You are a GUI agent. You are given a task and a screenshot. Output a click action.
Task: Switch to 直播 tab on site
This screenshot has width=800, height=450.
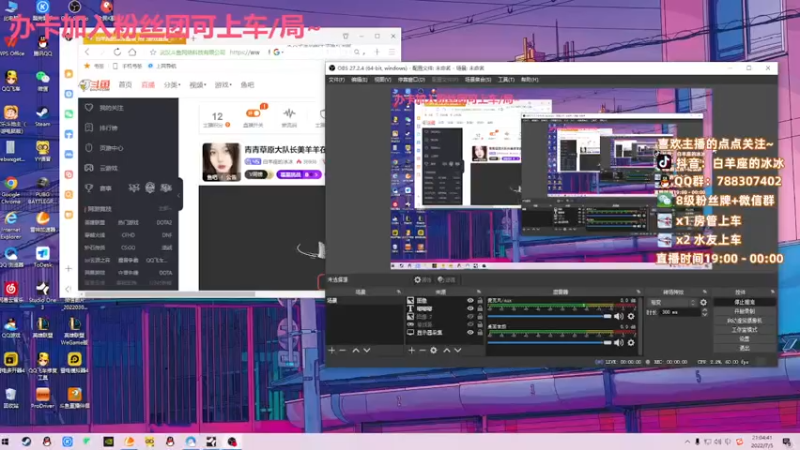[x=148, y=85]
